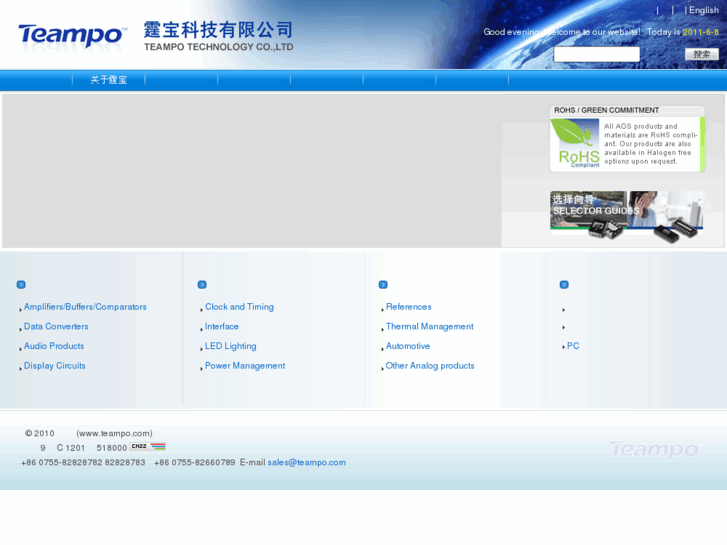Go to Audio Products
The width and height of the screenshot is (727, 545).
coord(54,346)
